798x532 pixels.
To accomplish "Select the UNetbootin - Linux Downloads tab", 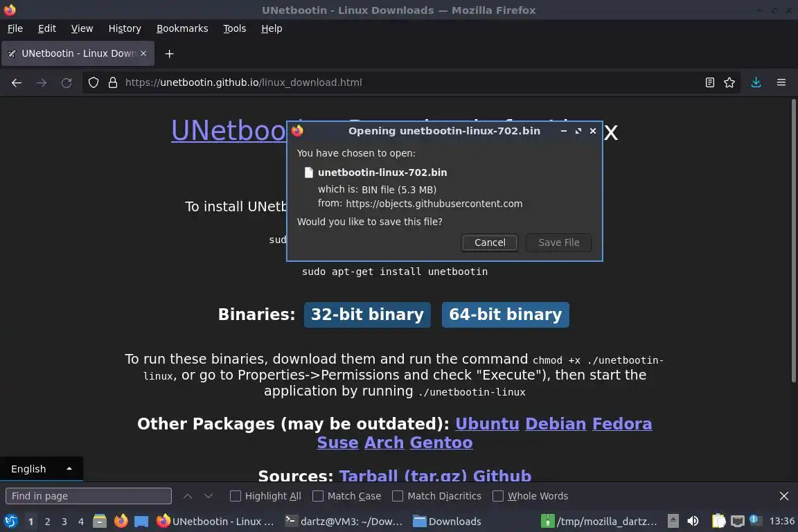I will pos(78,53).
